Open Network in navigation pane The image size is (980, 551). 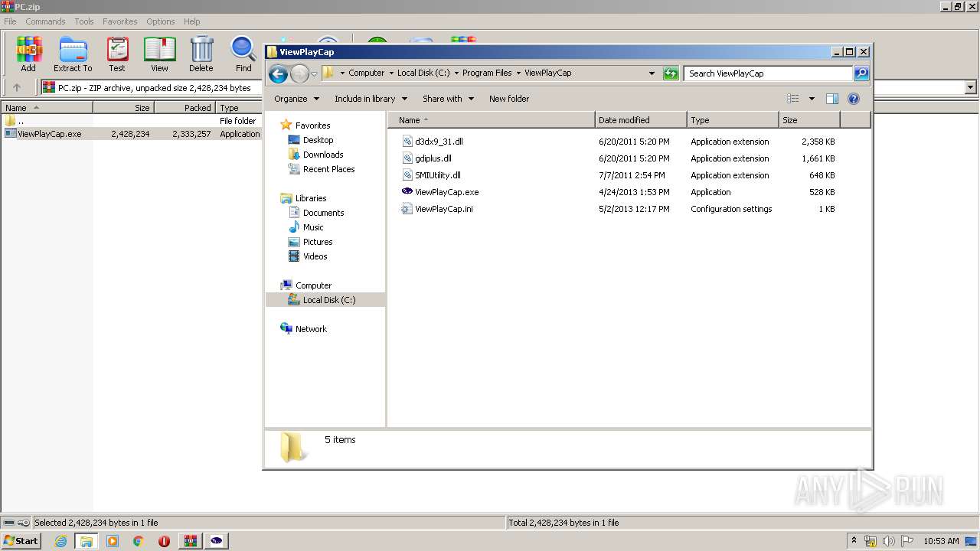(311, 329)
